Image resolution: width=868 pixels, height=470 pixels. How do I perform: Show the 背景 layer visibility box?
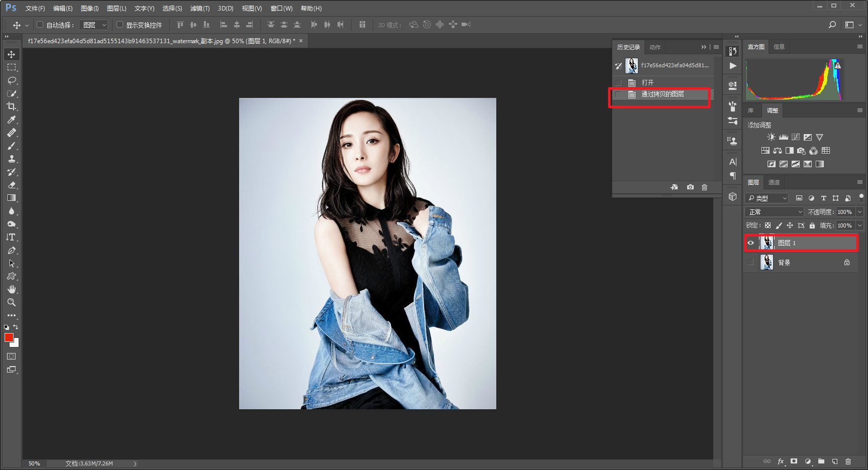(750, 263)
